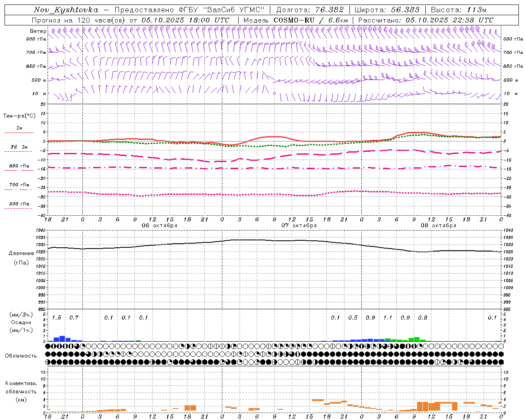Click the 850 гПа temperature legend entry
The height and width of the screenshot is (420, 525).
tap(19, 166)
